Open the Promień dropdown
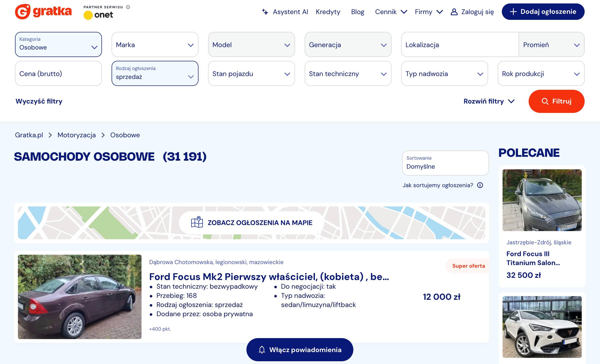Screen dimensions: 600x364 [x=552, y=44]
